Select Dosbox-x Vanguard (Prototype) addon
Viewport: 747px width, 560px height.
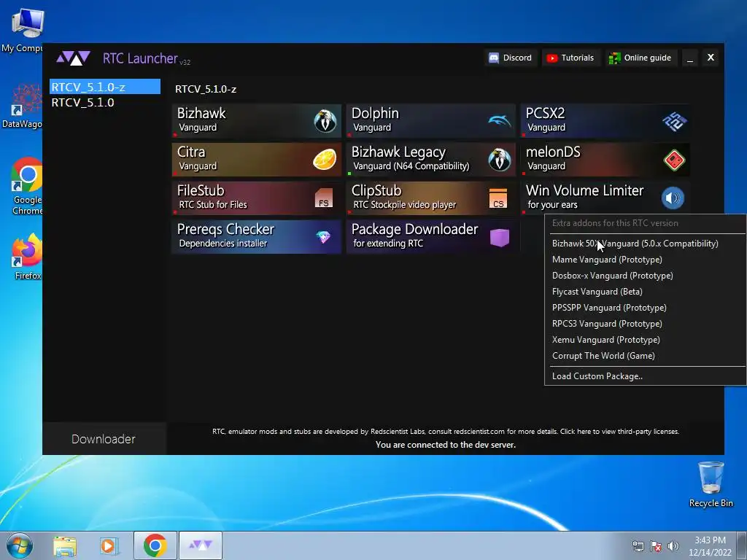[612, 276]
